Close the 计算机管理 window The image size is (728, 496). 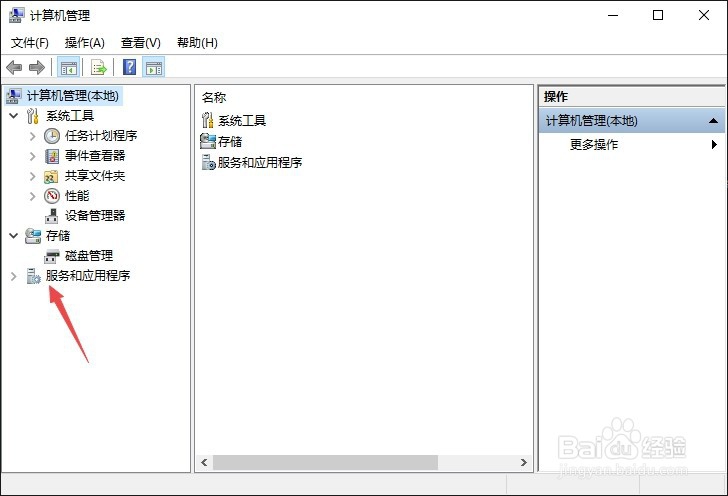pos(704,15)
